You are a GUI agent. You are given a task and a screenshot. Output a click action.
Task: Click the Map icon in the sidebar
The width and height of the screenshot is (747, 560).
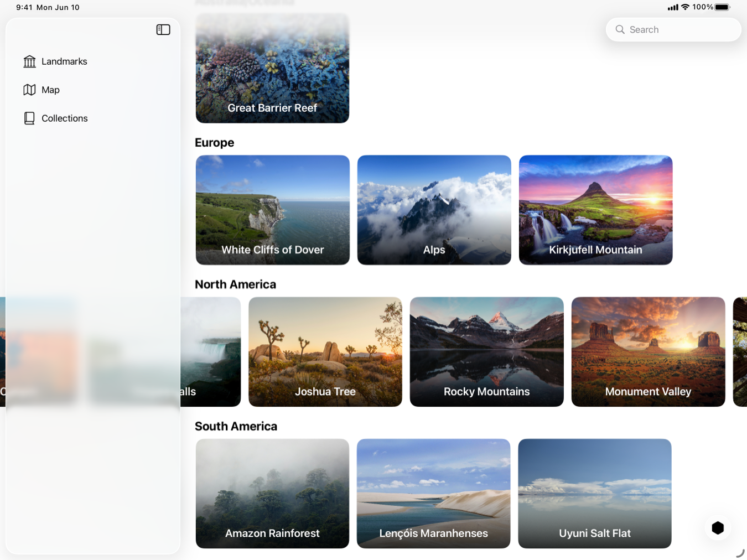coord(29,89)
